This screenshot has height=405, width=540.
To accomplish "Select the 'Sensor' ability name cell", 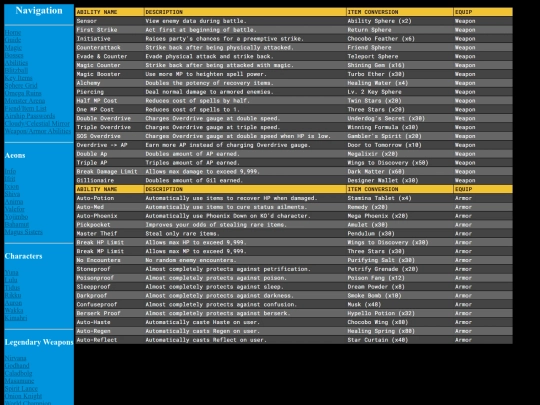I will [x=87, y=21].
